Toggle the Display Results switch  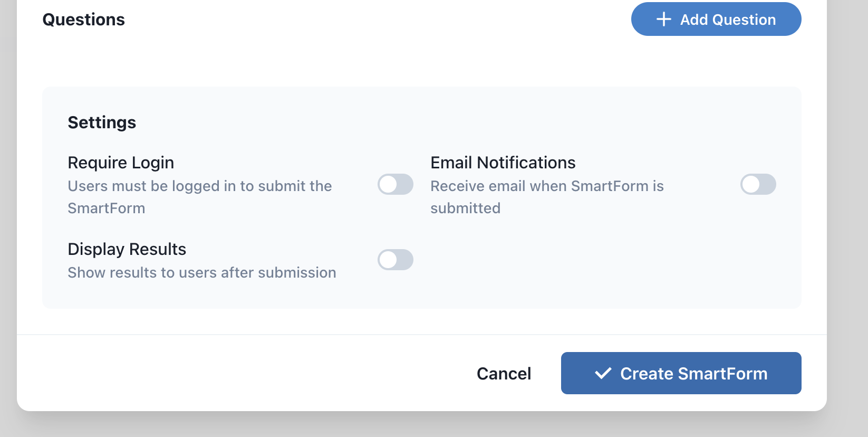(395, 260)
